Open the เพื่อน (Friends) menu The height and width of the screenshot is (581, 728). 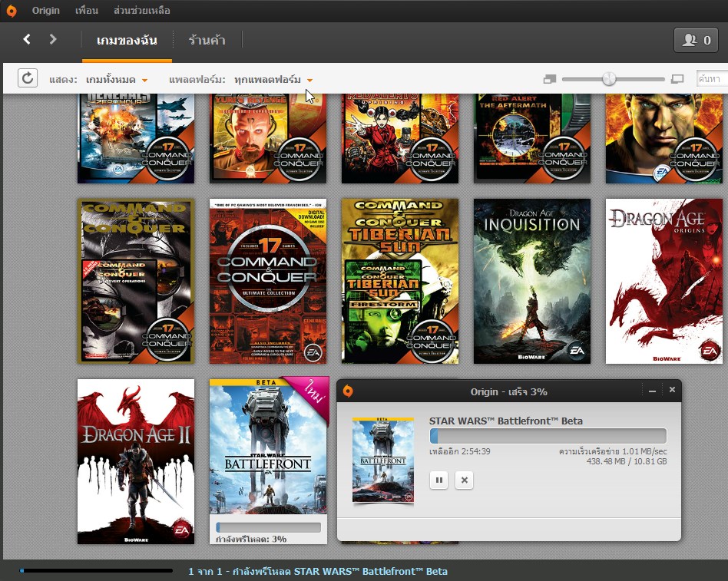click(x=87, y=10)
